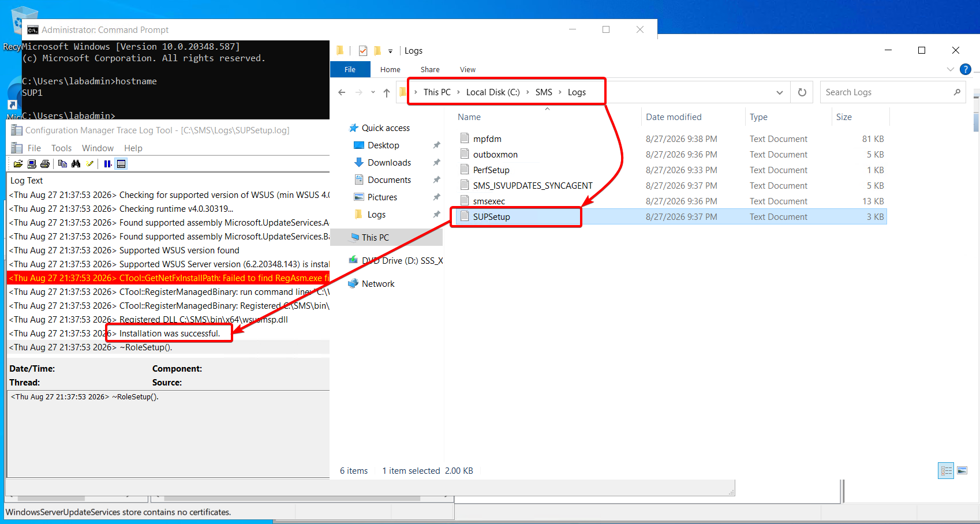This screenshot has width=980, height=524.
Task: Select Downloads in navigation pane
Action: click(x=389, y=163)
